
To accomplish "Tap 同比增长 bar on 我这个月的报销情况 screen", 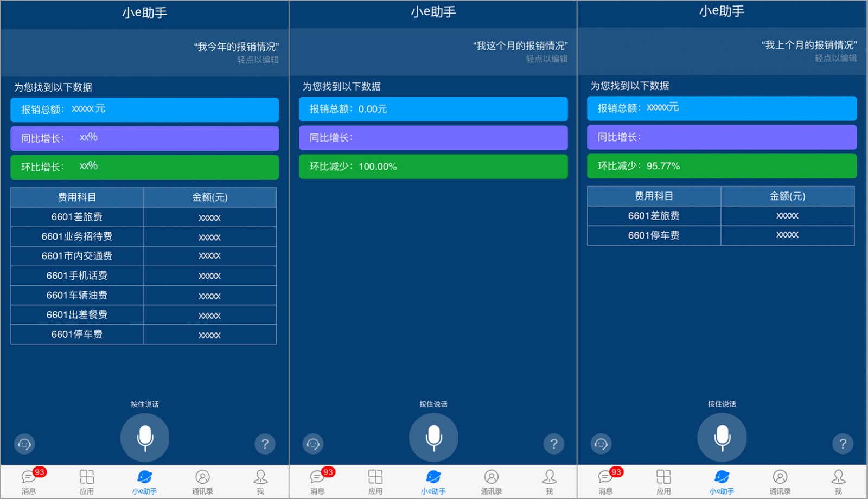I will point(433,138).
